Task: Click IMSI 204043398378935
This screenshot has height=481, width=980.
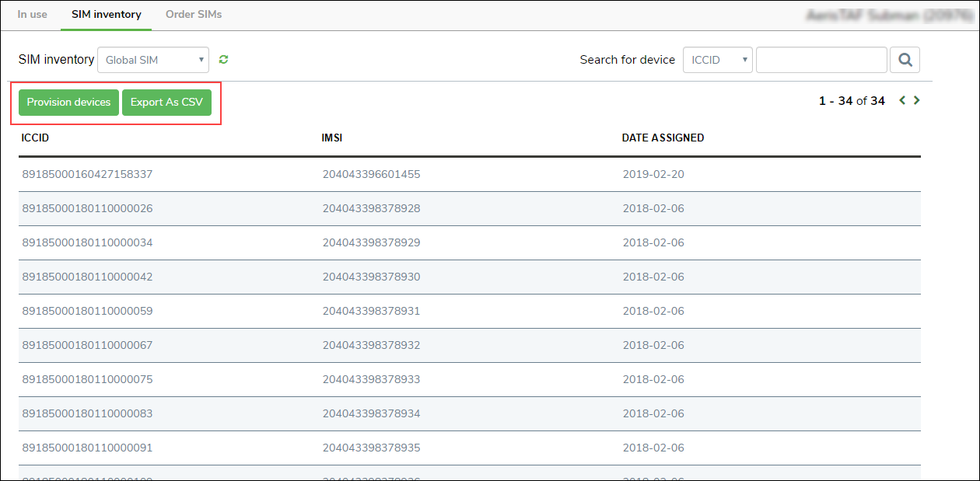Action: click(372, 448)
